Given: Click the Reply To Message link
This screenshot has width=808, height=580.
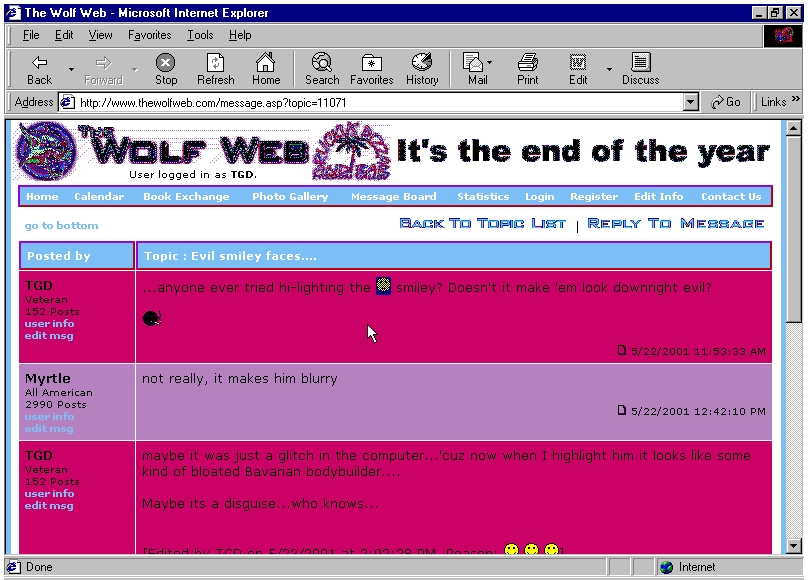Looking at the screenshot, I should [x=675, y=223].
